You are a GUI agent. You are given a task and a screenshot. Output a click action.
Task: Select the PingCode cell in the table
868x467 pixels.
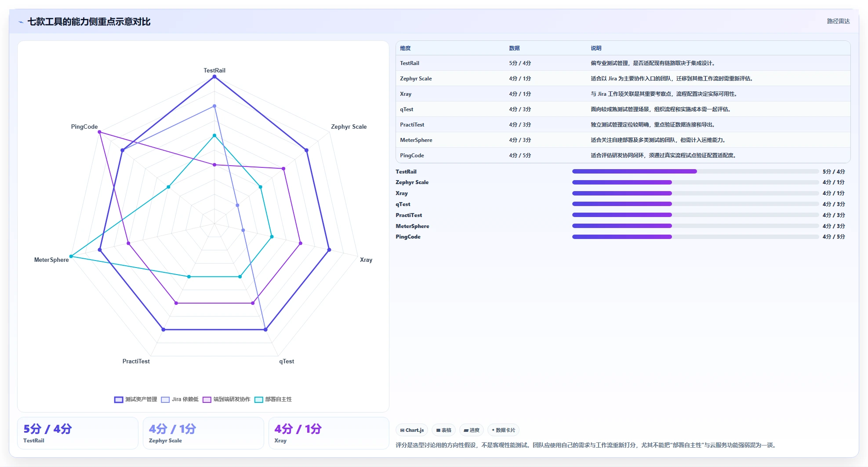412,156
